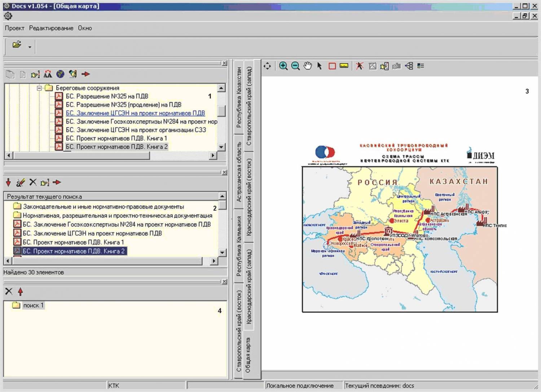
Task: Open the Окно menu
Action: pos(85,28)
